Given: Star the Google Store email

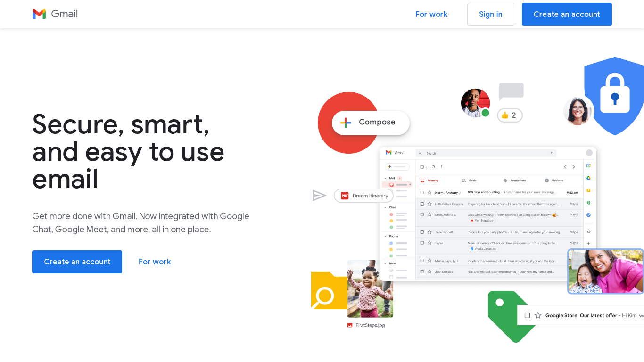Looking at the screenshot, I should tap(537, 315).
